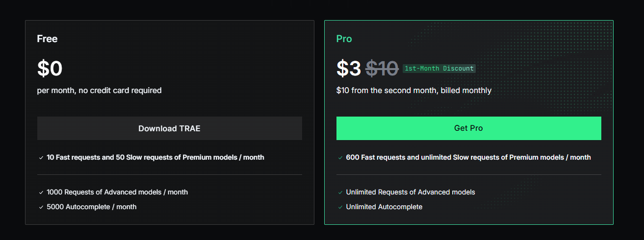Click the Free plan heading

coord(47,39)
